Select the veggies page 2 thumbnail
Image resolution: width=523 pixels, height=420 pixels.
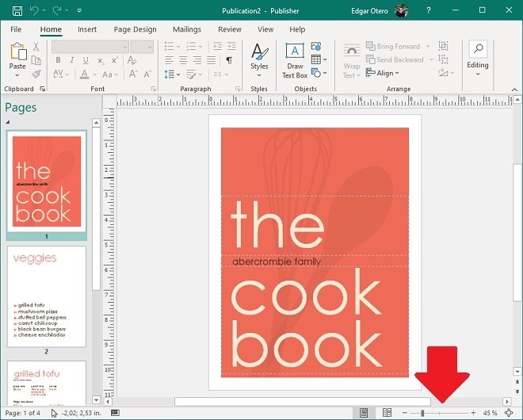[47, 296]
